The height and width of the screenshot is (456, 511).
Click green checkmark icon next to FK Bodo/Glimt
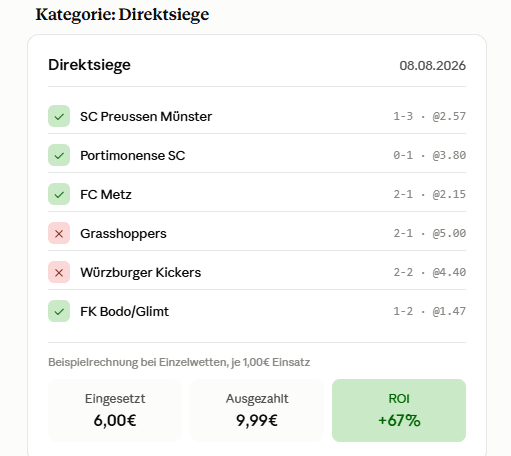59,311
